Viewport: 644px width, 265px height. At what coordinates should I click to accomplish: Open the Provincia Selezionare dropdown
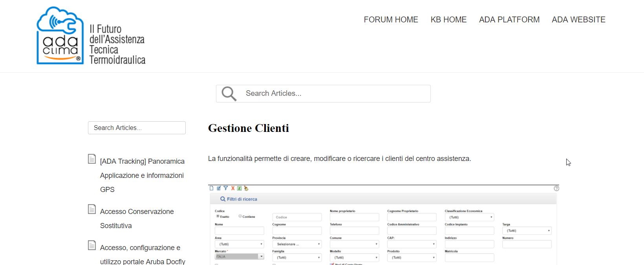click(x=297, y=244)
